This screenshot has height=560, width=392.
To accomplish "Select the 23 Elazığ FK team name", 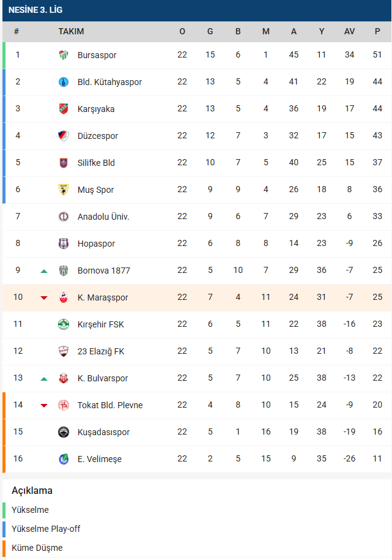I will [x=101, y=351].
